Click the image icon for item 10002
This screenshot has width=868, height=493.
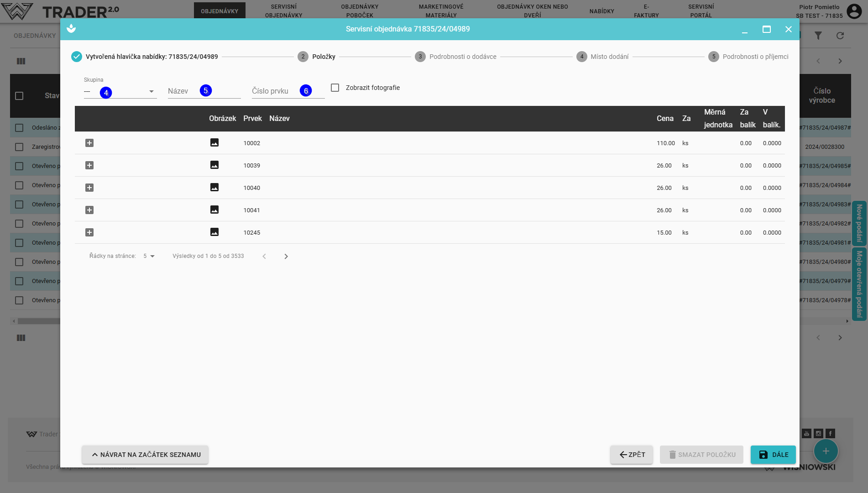(214, 143)
